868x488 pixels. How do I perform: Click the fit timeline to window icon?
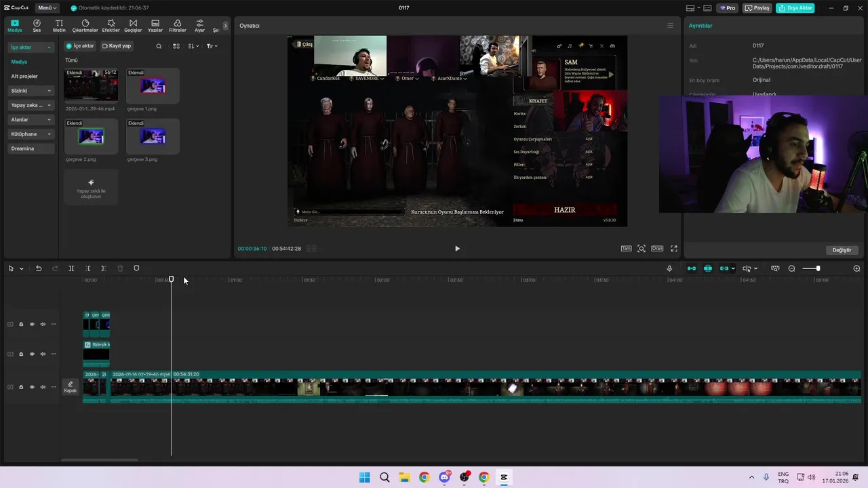coord(775,268)
